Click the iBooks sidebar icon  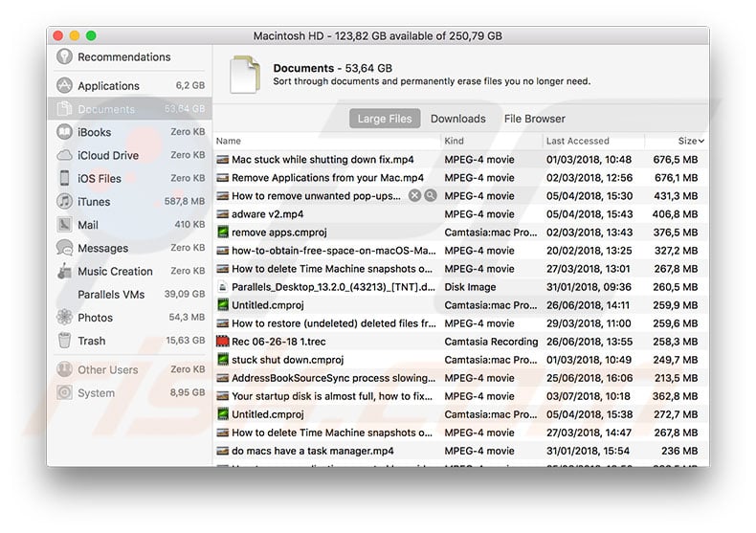(x=64, y=132)
